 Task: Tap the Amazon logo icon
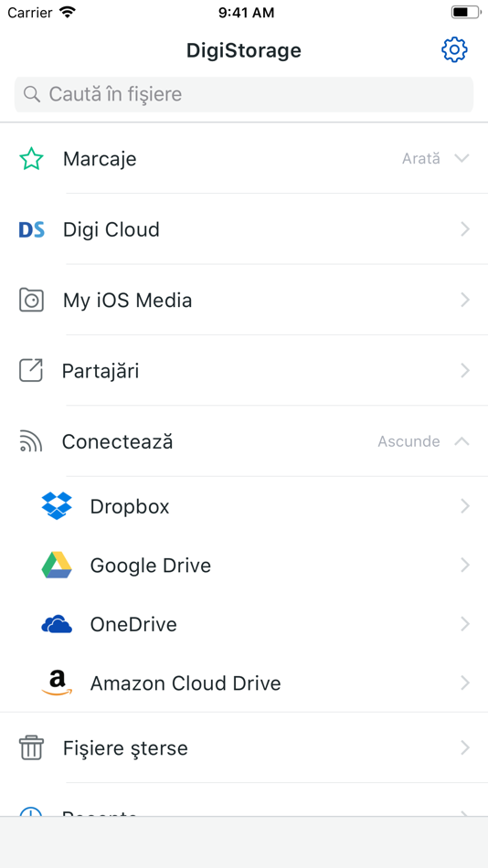coord(57,683)
